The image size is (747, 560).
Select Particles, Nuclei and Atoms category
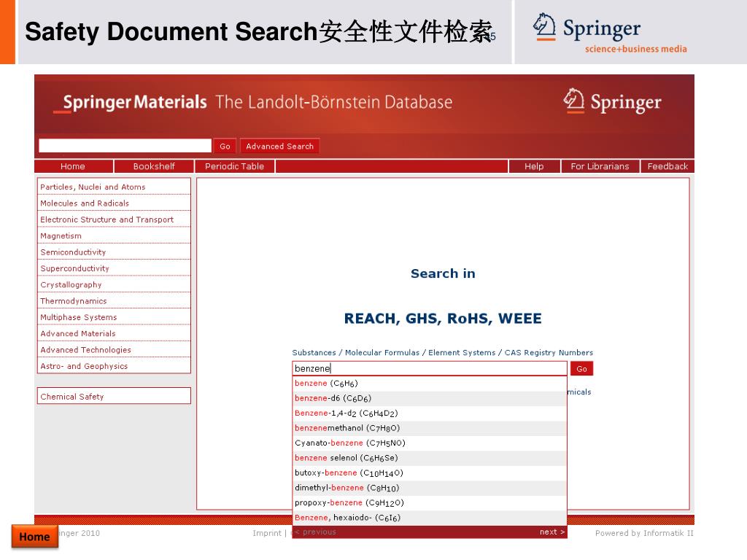[114, 187]
